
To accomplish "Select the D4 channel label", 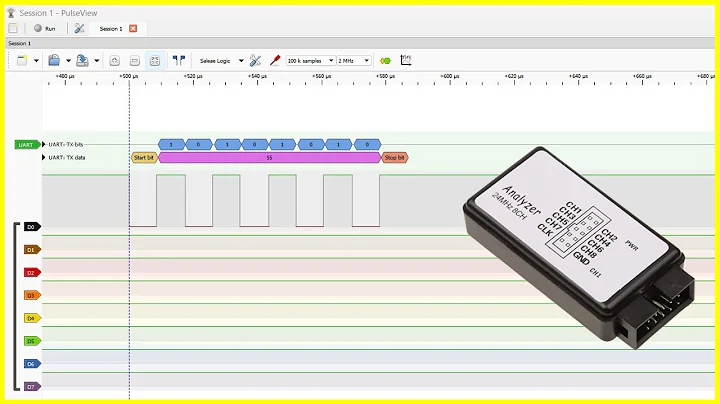I will tap(32, 318).
